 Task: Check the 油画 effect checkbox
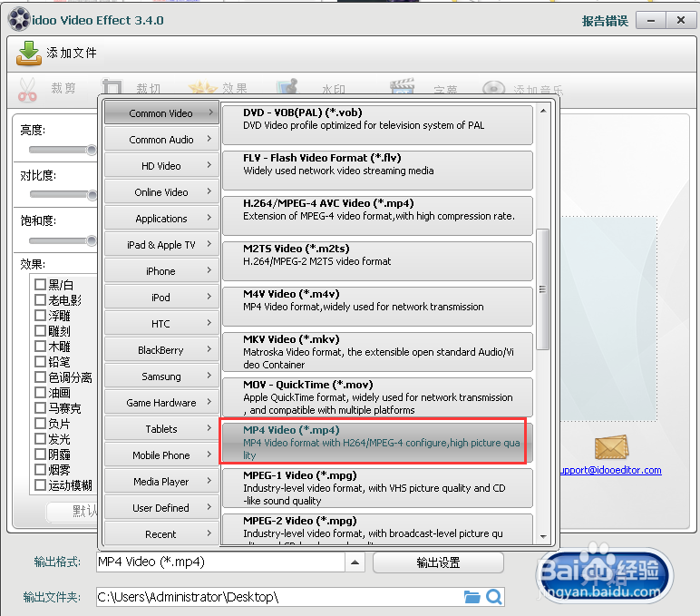pyautogui.click(x=40, y=392)
